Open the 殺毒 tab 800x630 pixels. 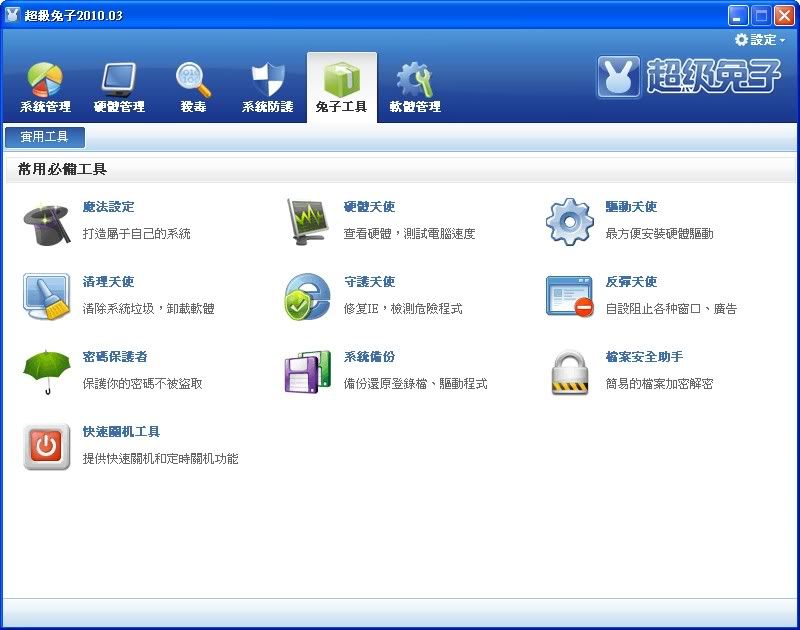pyautogui.click(x=193, y=88)
